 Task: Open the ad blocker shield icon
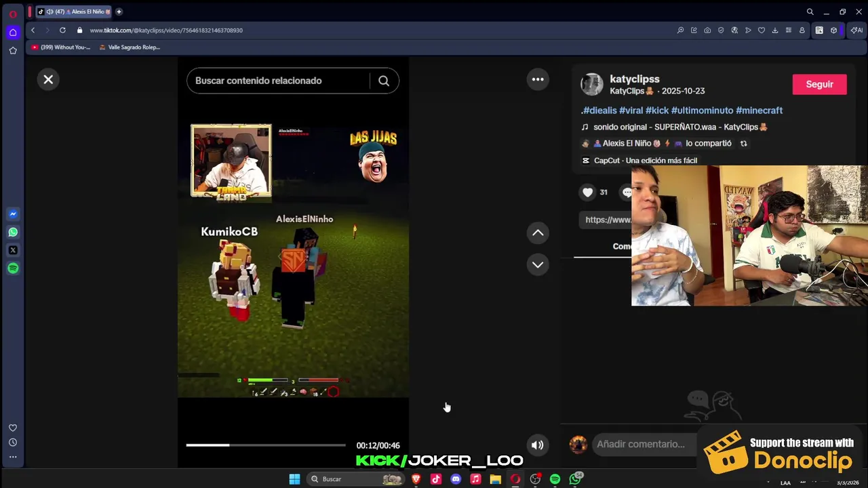click(721, 30)
